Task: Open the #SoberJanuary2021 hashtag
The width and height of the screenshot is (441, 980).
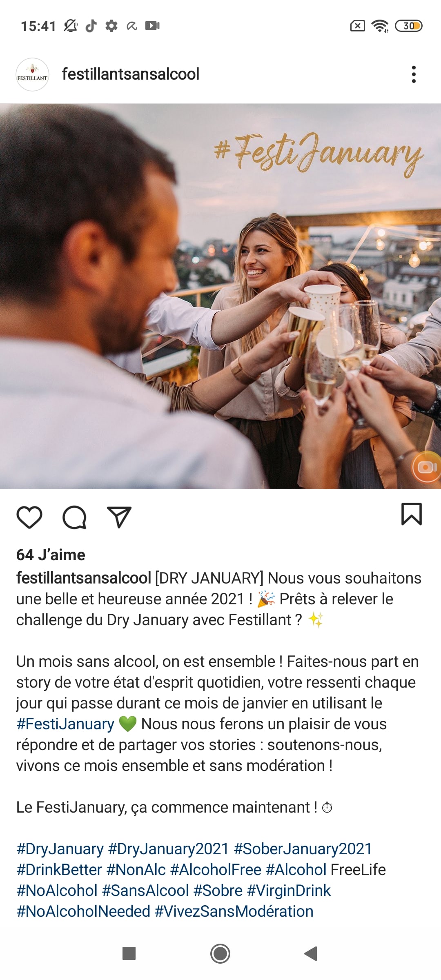Action: pos(303,849)
